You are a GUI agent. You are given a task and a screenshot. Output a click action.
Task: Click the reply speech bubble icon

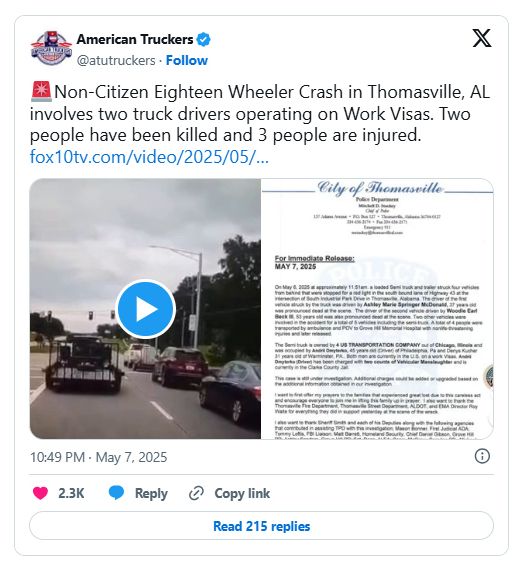pos(116,493)
